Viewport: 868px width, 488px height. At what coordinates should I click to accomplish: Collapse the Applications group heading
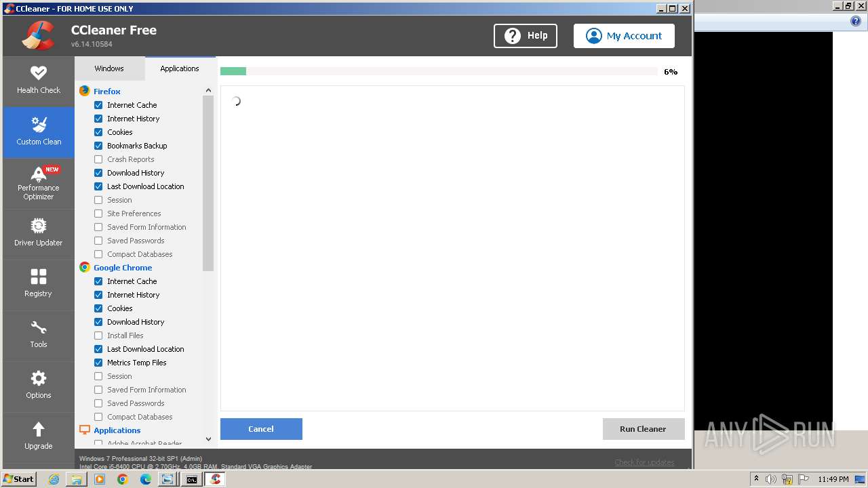(117, 430)
